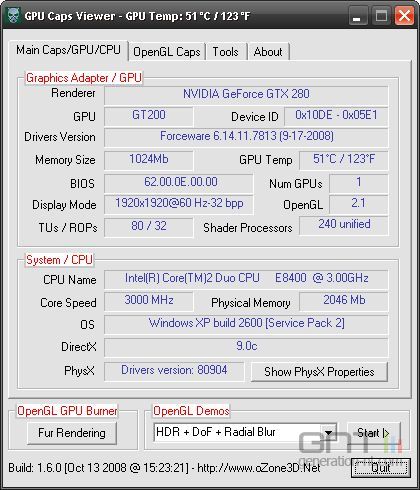
Task: Maximize the GPU Caps Viewer window
Action: click(381, 16)
